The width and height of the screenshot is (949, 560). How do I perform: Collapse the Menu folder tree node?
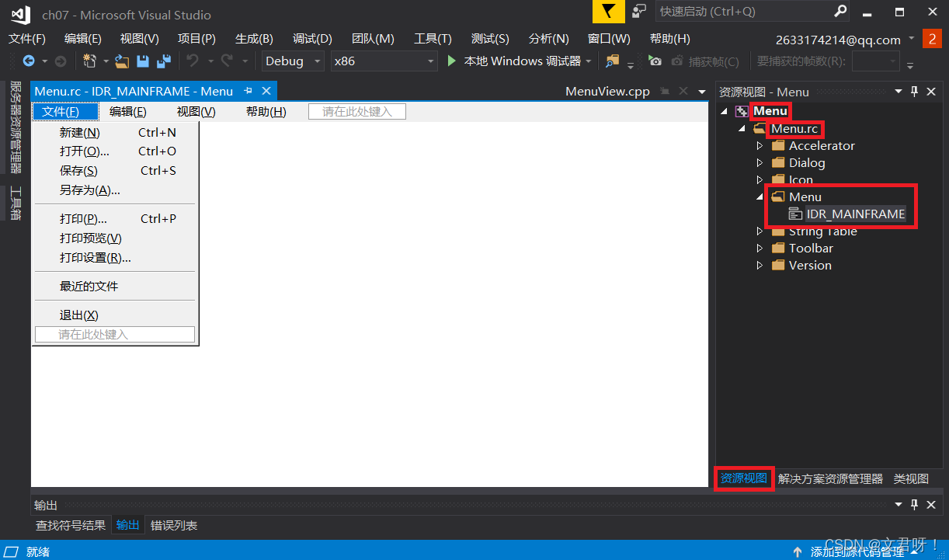coord(760,197)
